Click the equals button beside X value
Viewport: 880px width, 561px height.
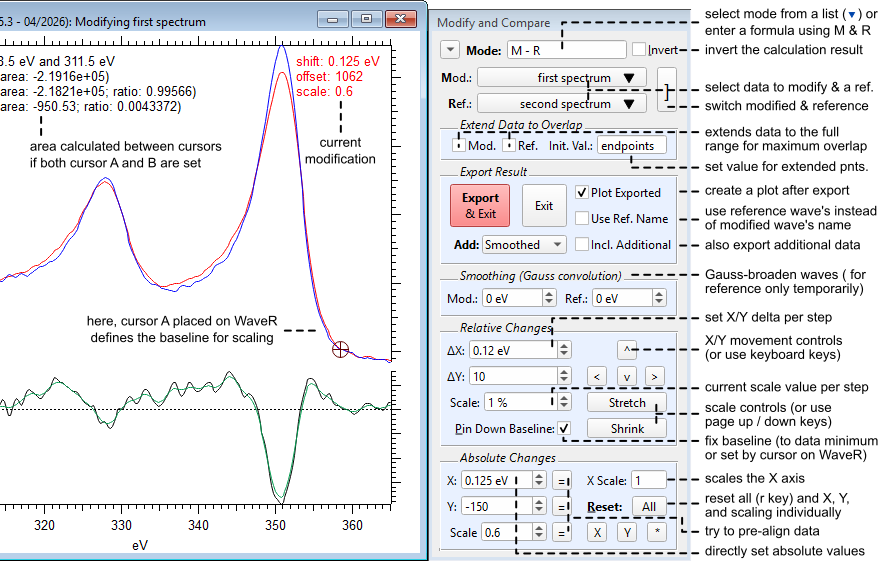(562, 480)
